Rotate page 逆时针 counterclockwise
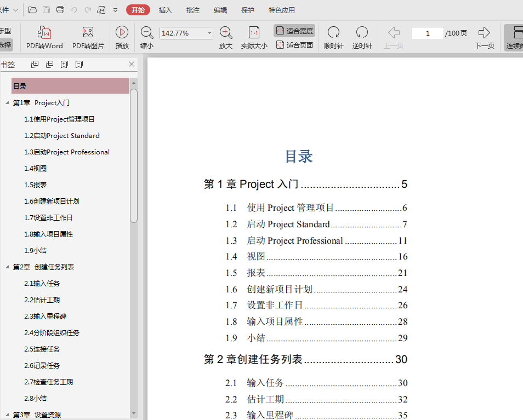 pyautogui.click(x=362, y=38)
